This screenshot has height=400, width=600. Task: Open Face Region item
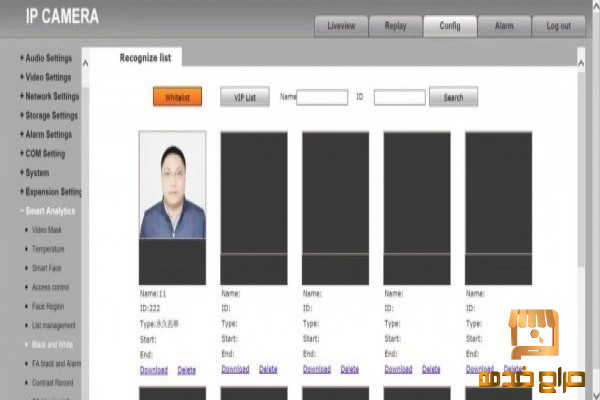click(x=48, y=307)
